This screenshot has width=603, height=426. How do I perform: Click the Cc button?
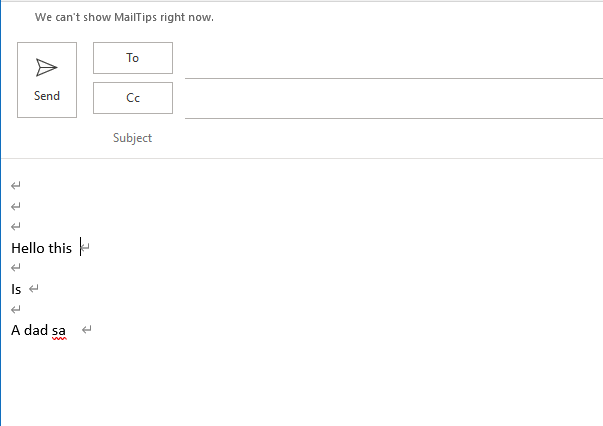coord(133,98)
